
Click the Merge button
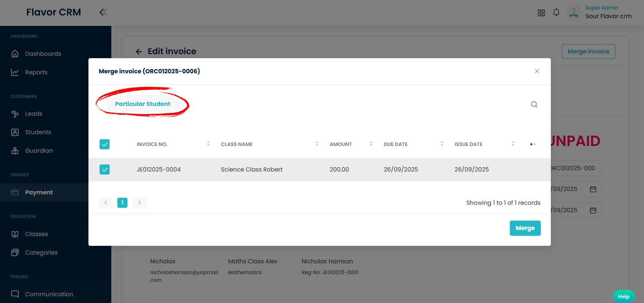(525, 228)
